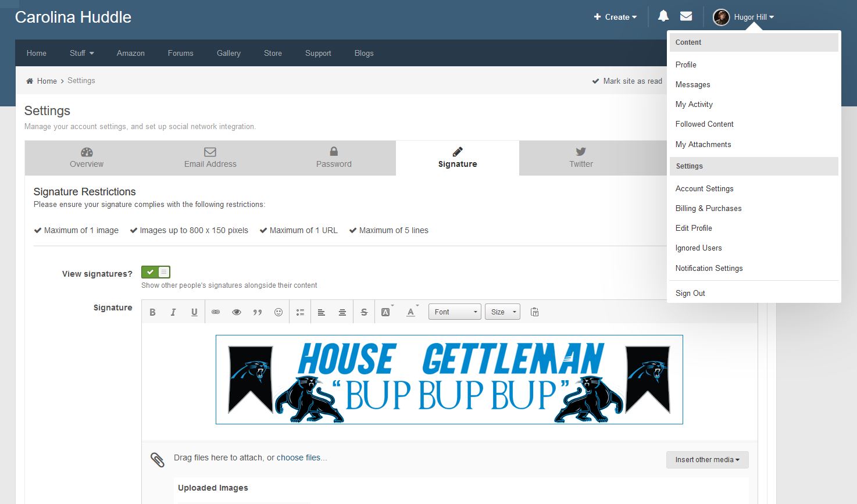Image resolution: width=857 pixels, height=504 pixels.
Task: Apply strikethrough formatting
Action: coord(364,312)
